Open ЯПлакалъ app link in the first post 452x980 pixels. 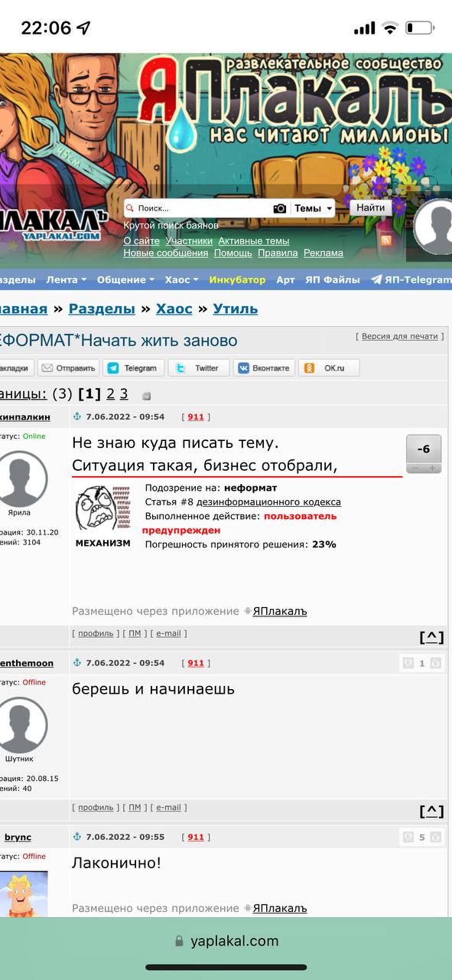pos(280,611)
